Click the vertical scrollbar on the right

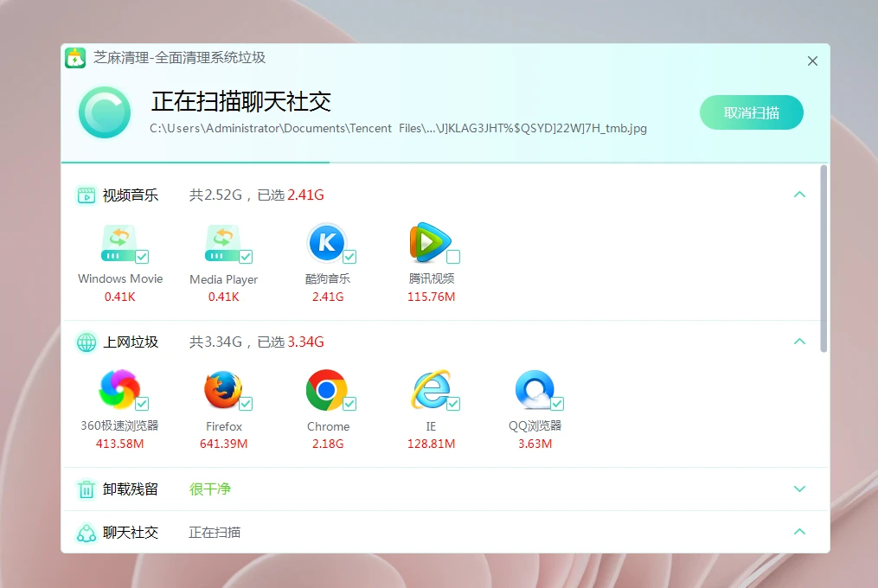click(x=824, y=259)
